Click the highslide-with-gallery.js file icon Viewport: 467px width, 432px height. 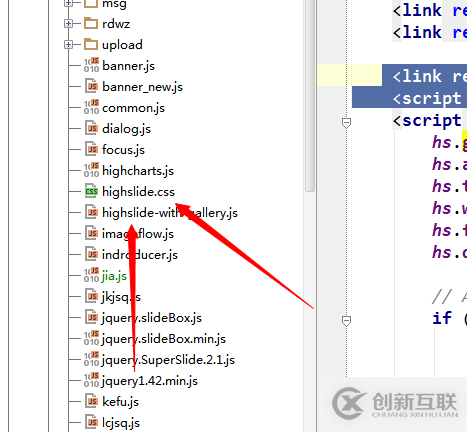pyautogui.click(x=91, y=212)
